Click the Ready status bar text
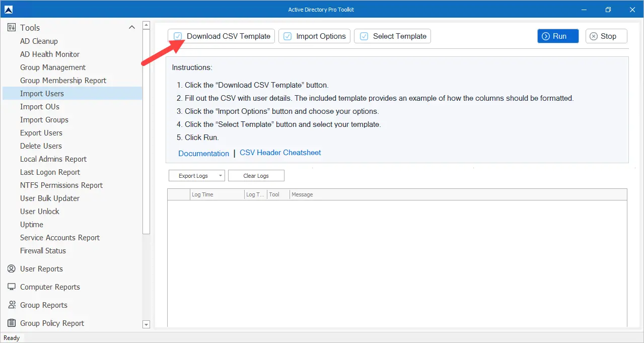The width and height of the screenshot is (644, 343). (x=12, y=338)
